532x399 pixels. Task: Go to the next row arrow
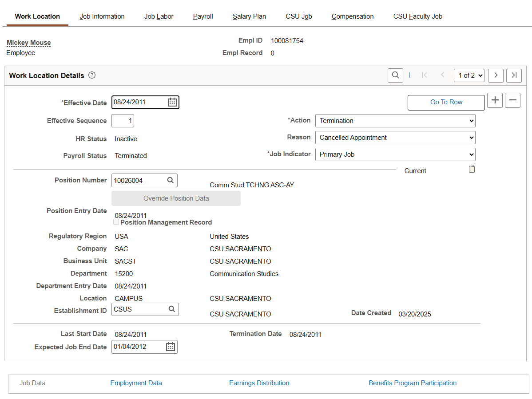(496, 75)
